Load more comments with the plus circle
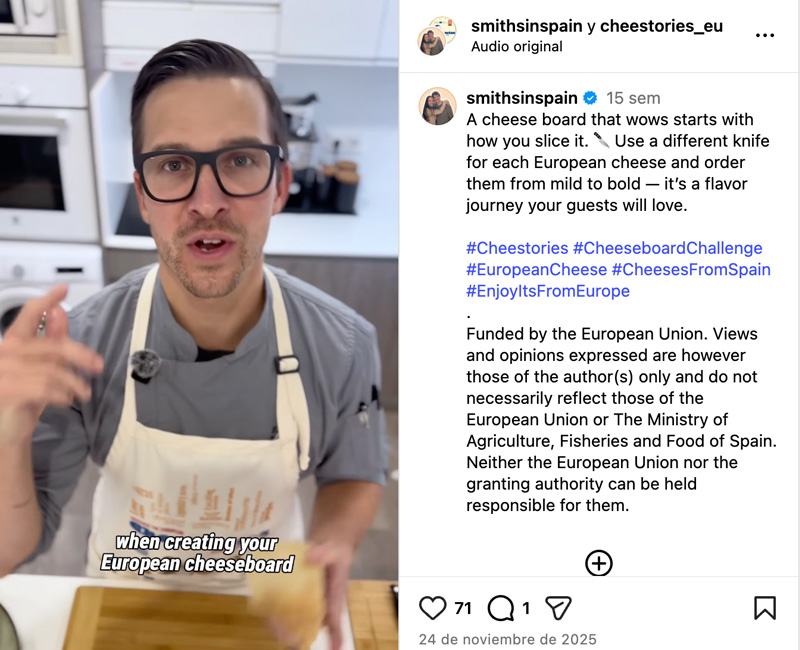800x650 pixels. click(598, 563)
